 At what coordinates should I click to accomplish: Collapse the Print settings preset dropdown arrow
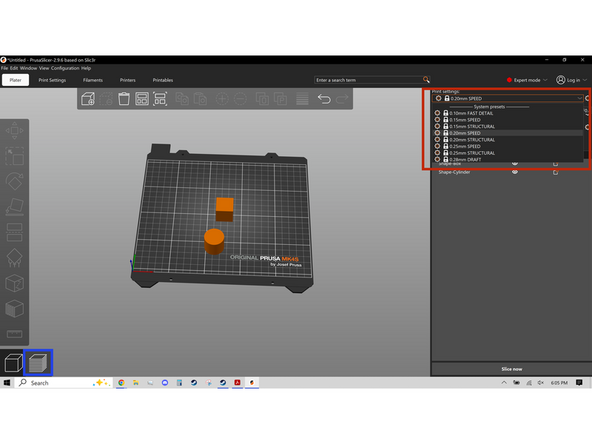(580, 99)
